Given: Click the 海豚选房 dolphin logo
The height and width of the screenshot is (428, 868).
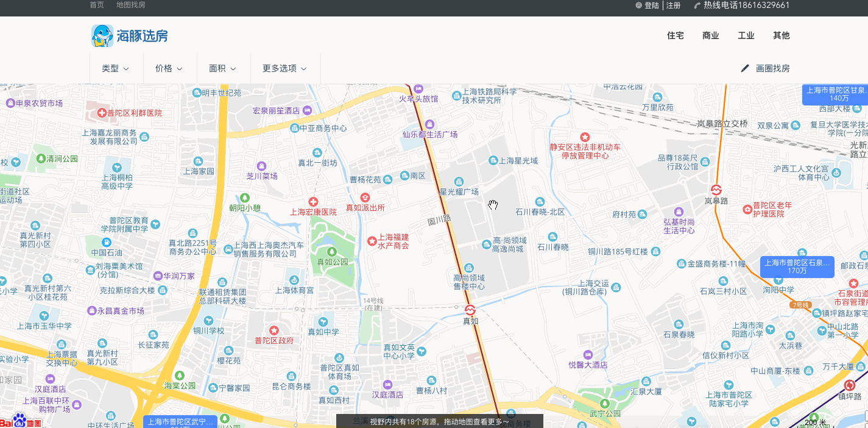Looking at the screenshot, I should [130, 36].
